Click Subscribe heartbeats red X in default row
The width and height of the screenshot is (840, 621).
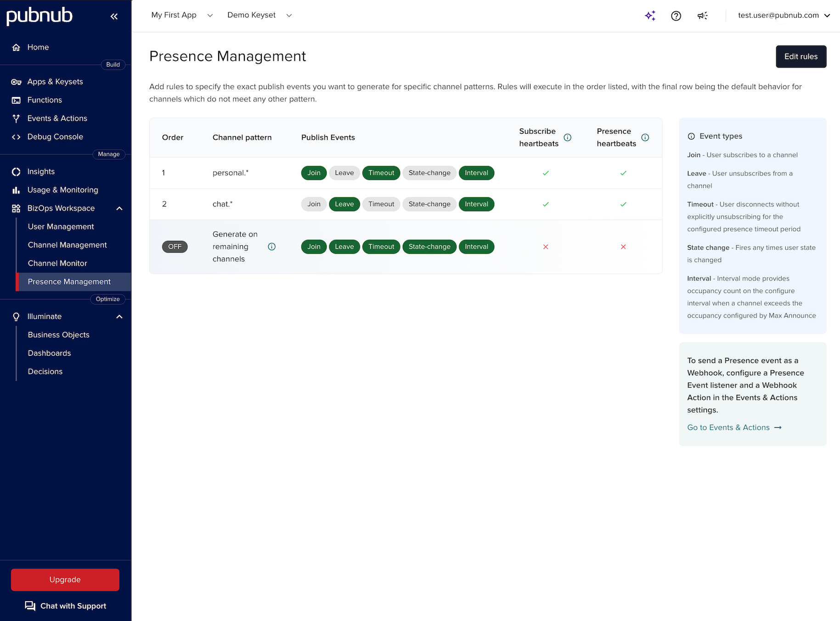pos(546,247)
